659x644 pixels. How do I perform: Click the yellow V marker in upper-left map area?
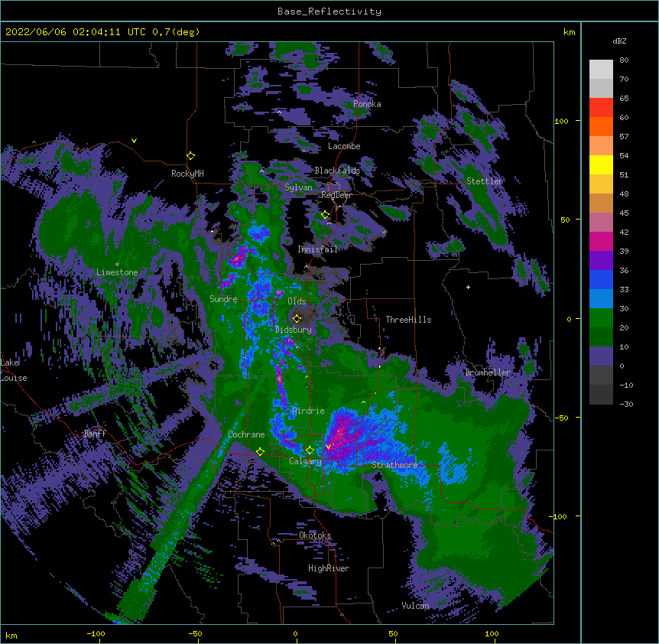(134, 141)
